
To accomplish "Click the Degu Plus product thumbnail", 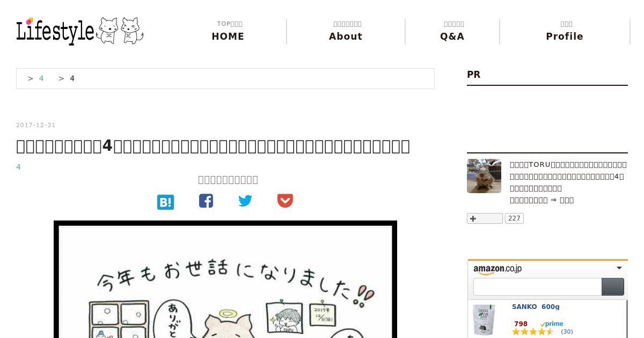I will pyautogui.click(x=484, y=320).
